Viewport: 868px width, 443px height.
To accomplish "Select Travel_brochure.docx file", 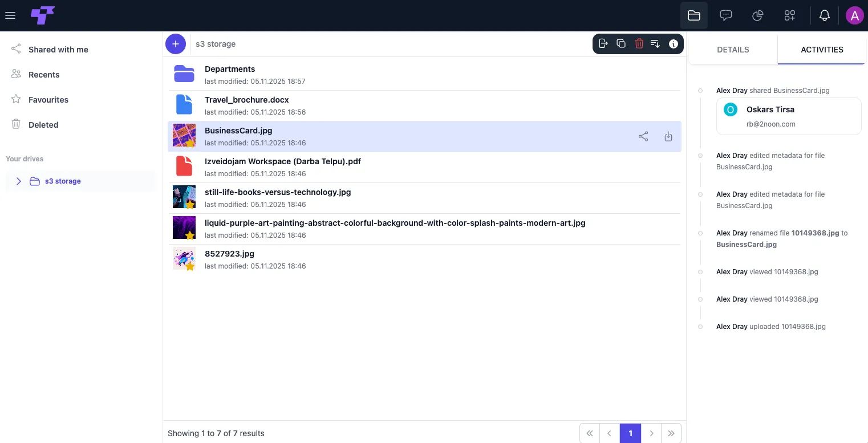I will point(424,105).
